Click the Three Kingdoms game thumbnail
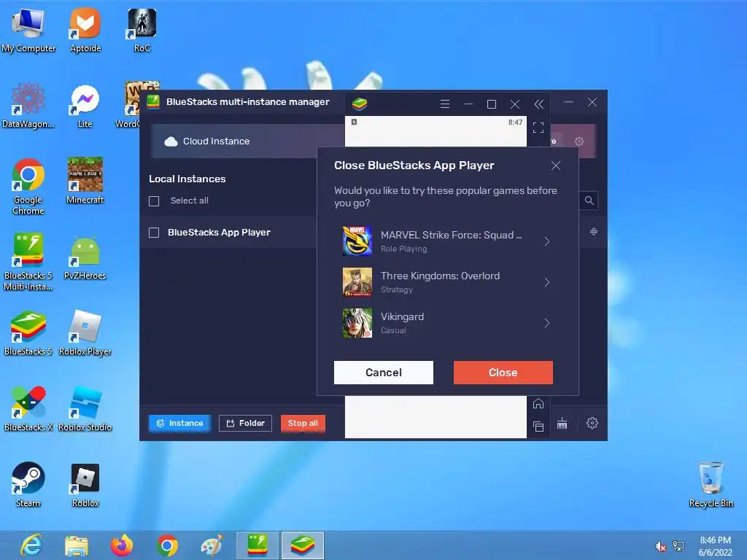This screenshot has width=747, height=560. (357, 282)
